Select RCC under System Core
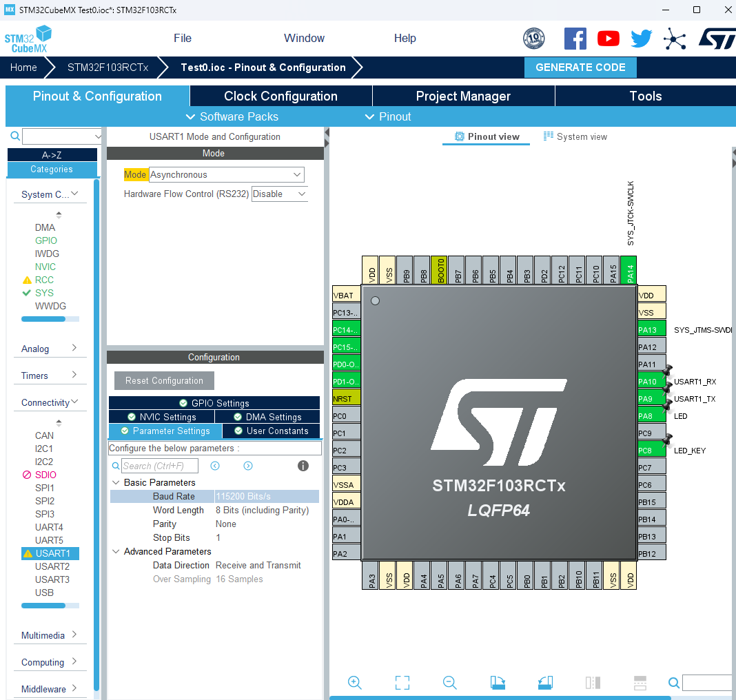736x700 pixels. click(x=44, y=280)
